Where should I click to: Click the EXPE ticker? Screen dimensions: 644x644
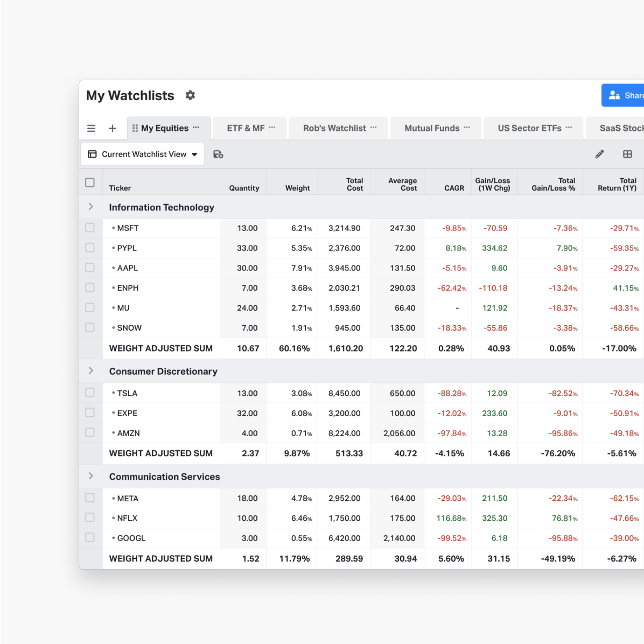127,413
